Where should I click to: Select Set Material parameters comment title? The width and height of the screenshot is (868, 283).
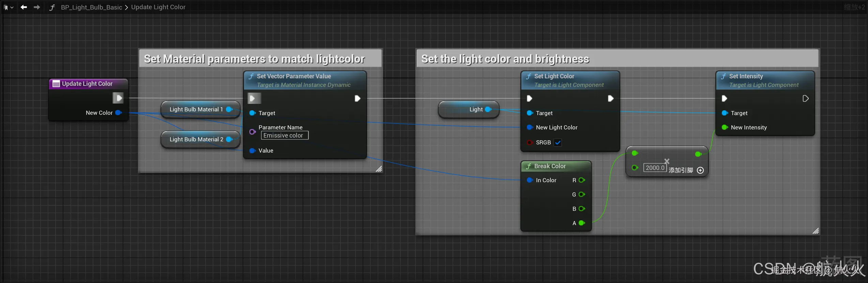[x=260, y=59]
